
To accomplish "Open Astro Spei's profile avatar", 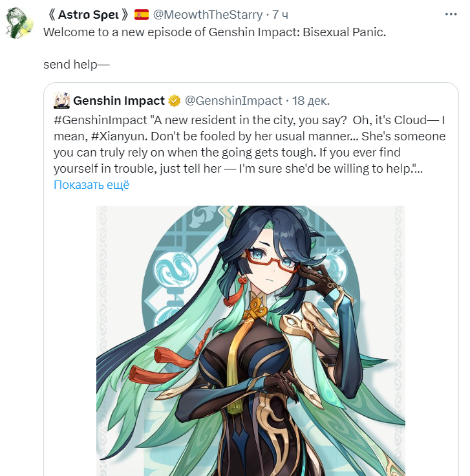I will pos(17,23).
